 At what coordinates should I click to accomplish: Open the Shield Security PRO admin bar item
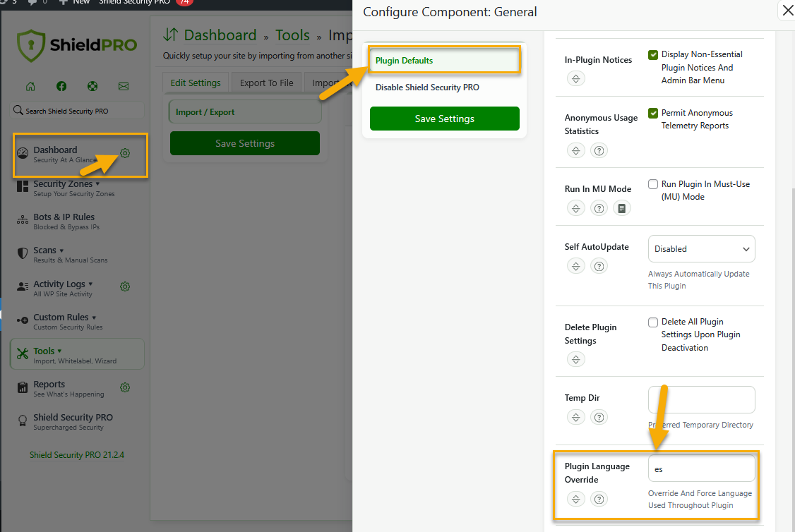[x=134, y=2]
